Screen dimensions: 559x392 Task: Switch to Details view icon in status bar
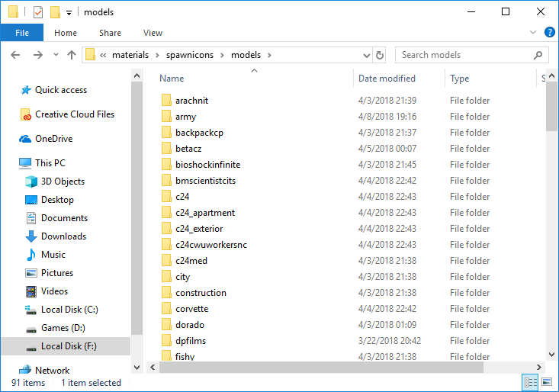530,383
